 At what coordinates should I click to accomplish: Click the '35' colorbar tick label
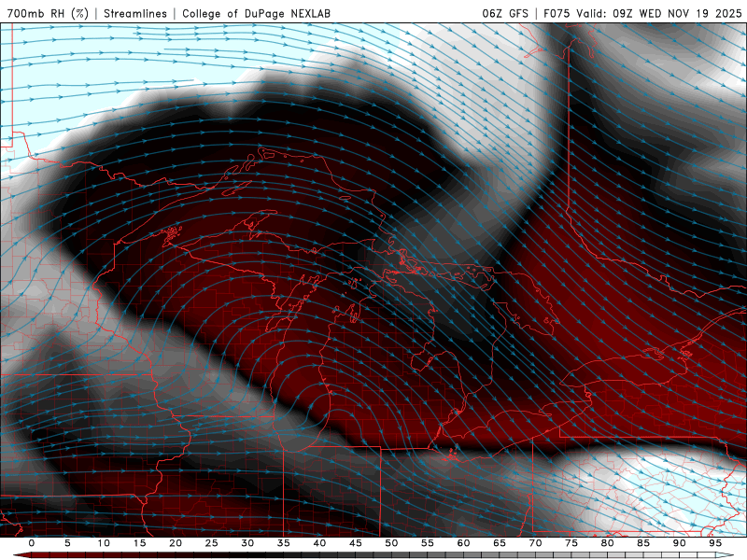point(283,543)
